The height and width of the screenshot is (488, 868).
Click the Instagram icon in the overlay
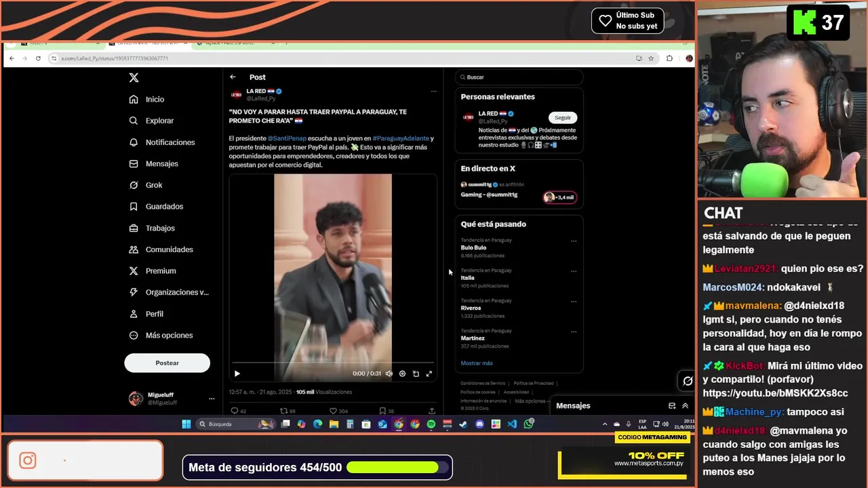pyautogui.click(x=28, y=461)
